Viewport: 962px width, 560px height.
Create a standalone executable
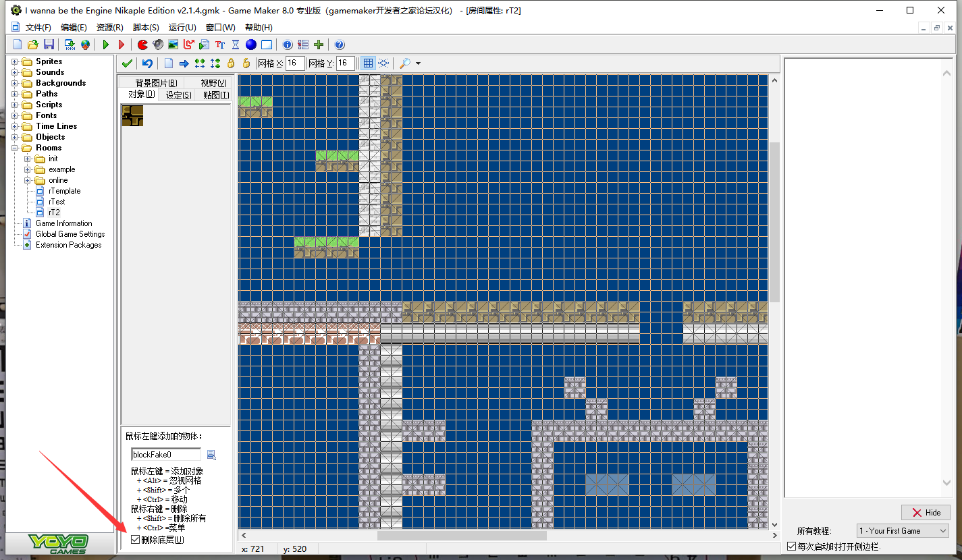[70, 45]
